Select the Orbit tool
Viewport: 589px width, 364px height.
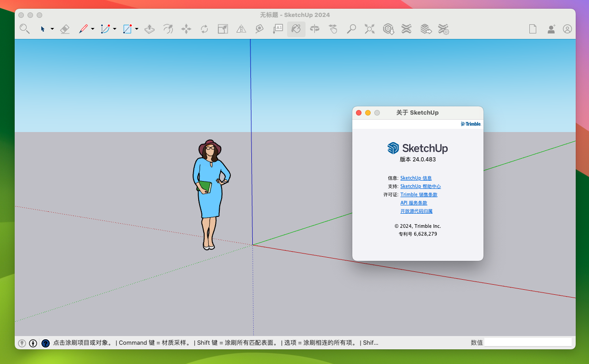315,29
